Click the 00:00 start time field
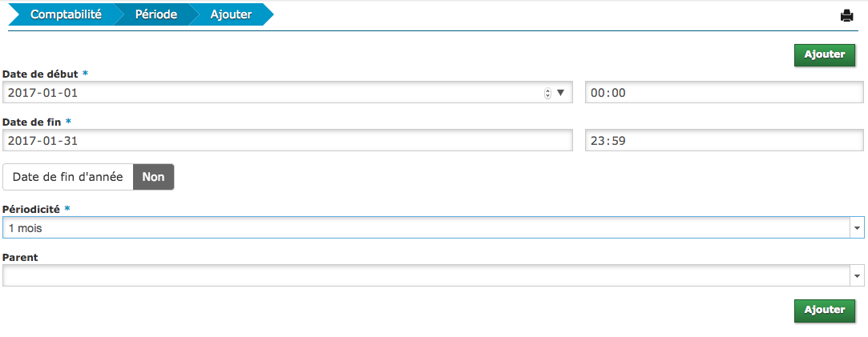Viewport: 868px width, 337px height. tap(724, 93)
